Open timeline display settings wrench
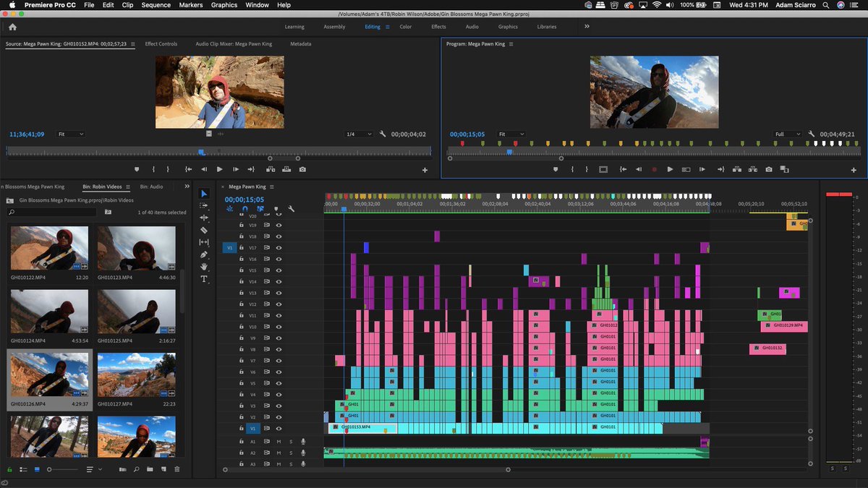This screenshot has height=488, width=868. click(x=291, y=209)
